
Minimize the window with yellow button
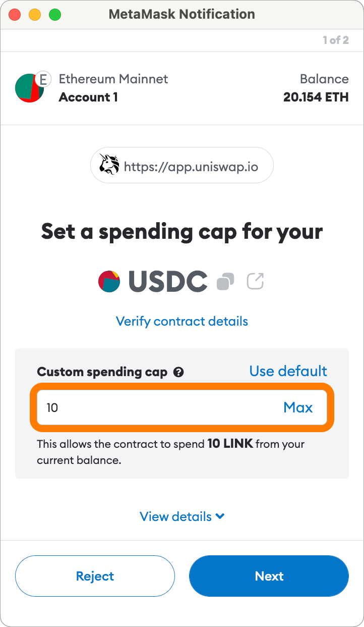(x=35, y=15)
